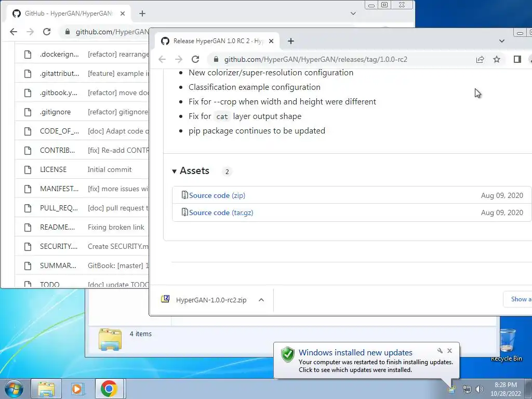Click Show all downloads button
The image size is (532, 399).
[x=518, y=299]
